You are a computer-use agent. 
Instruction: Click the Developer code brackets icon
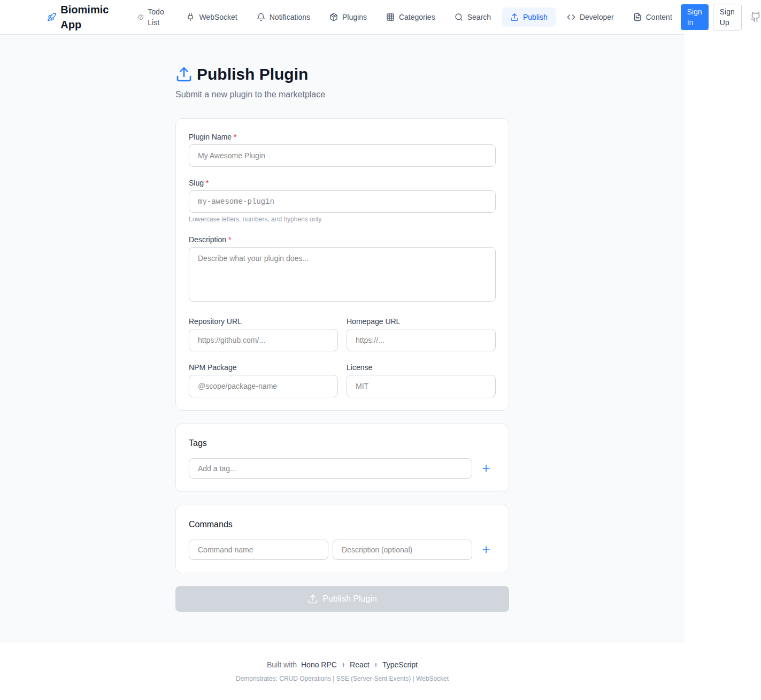tap(571, 17)
